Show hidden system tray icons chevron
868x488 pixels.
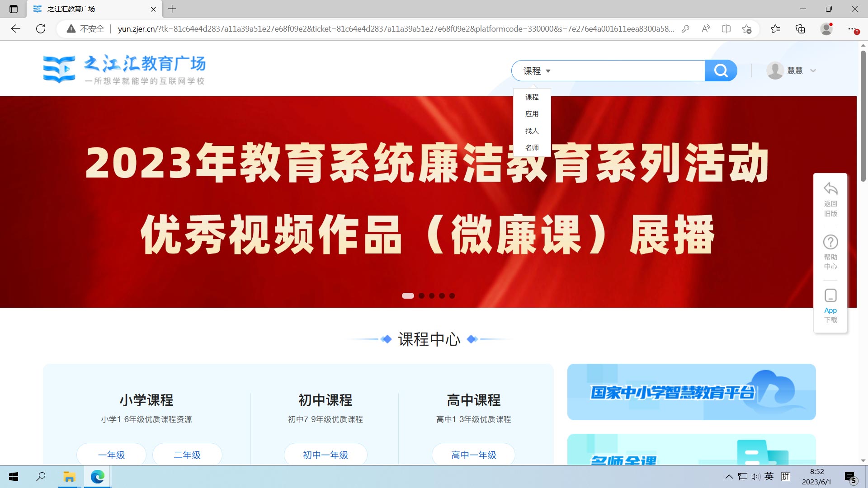(729, 476)
